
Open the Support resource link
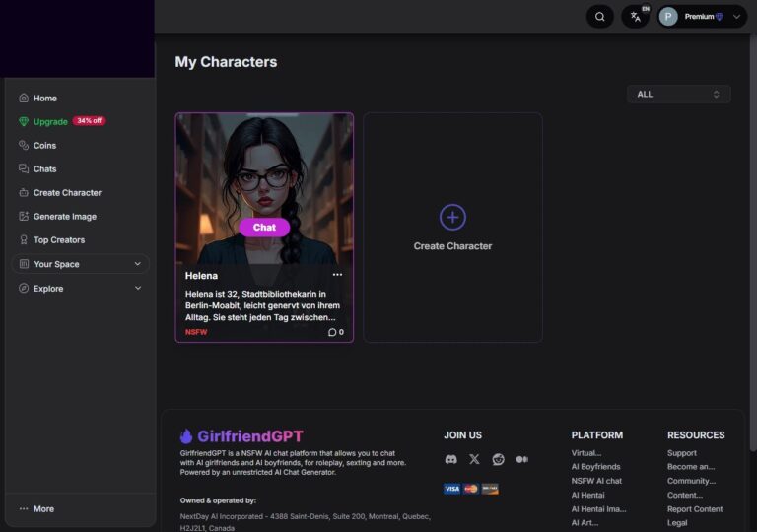tap(682, 453)
